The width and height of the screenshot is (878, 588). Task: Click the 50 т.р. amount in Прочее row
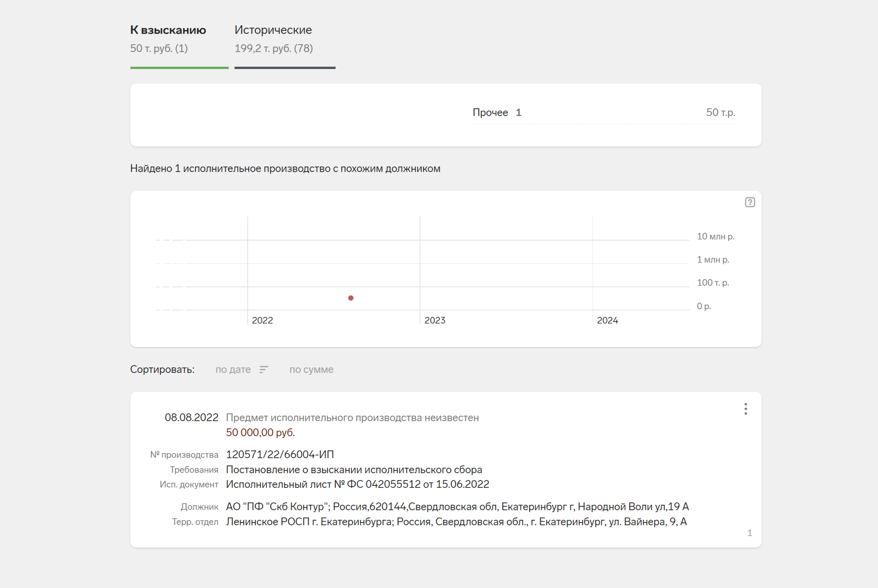tap(720, 113)
